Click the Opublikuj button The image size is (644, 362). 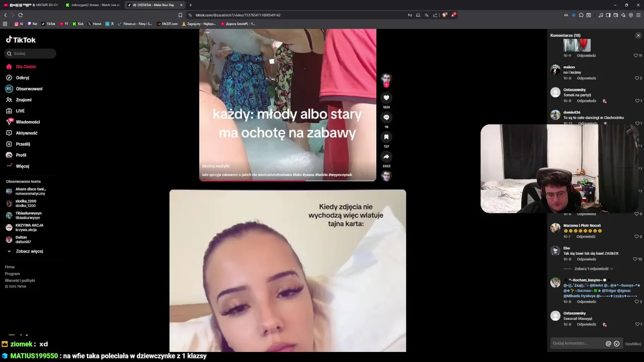pyautogui.click(x=633, y=344)
